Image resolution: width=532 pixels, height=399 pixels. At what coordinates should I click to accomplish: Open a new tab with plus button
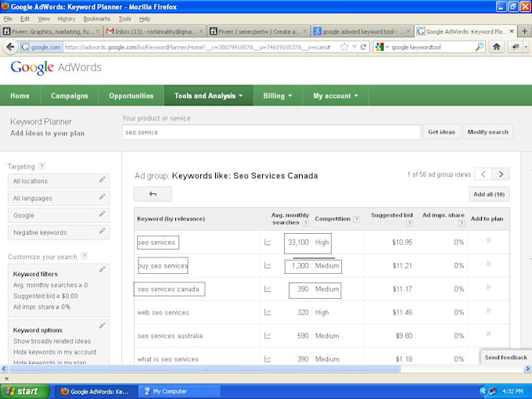pos(524,31)
